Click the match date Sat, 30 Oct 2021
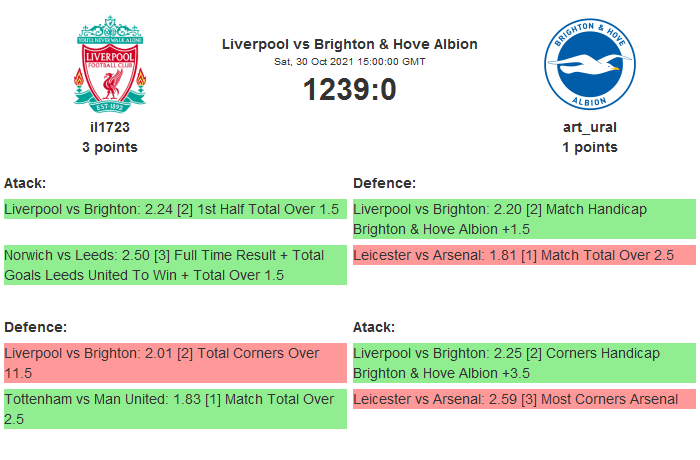This screenshot has width=700, height=460. 349,61
